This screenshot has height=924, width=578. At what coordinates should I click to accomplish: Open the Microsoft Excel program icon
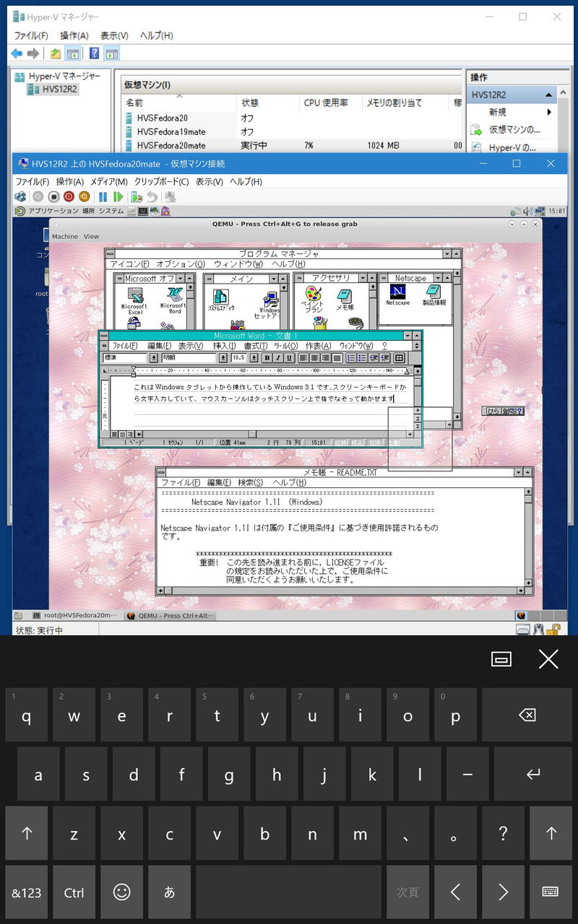135,300
